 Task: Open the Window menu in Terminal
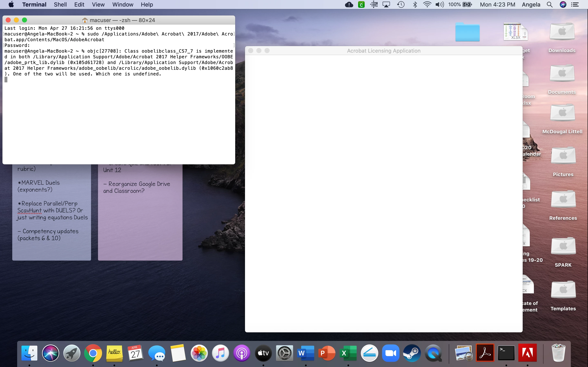[x=122, y=5]
